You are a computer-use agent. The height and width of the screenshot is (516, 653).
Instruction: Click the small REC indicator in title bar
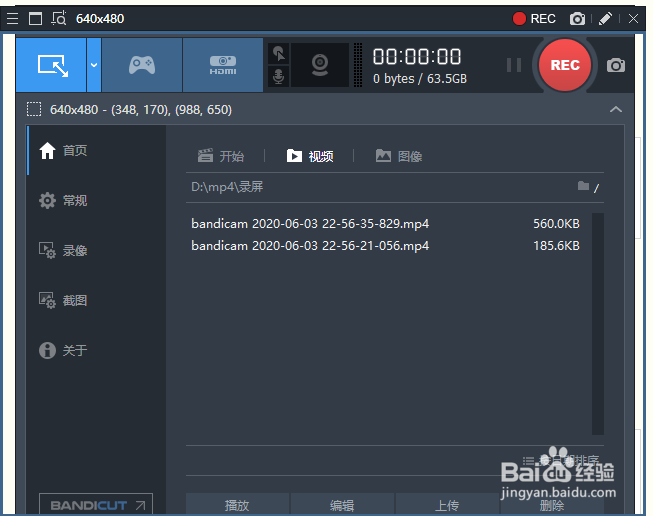(x=534, y=19)
